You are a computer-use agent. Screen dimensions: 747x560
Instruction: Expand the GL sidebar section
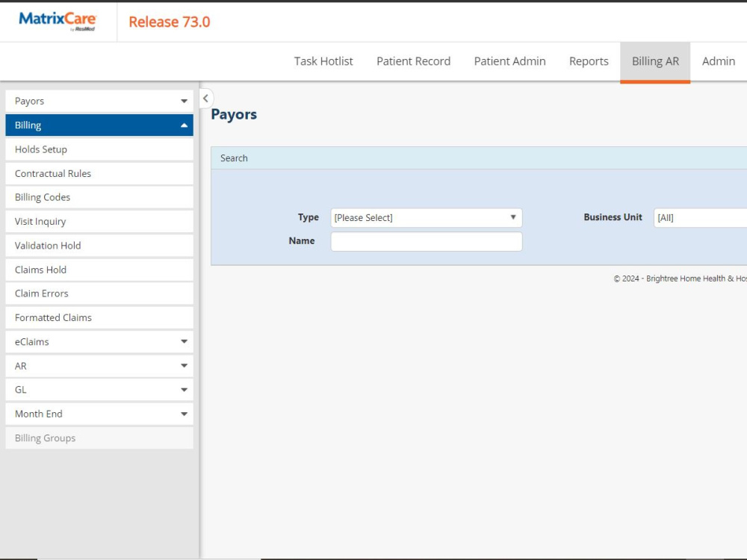99,390
